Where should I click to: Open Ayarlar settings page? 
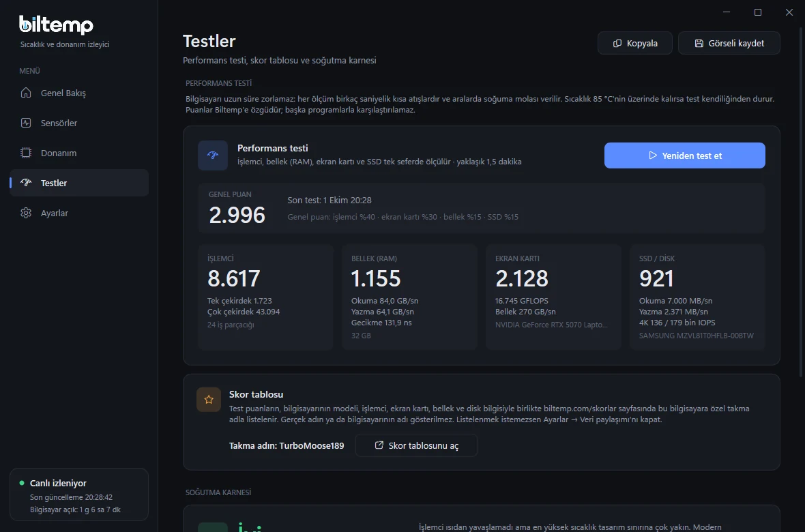tap(79, 213)
